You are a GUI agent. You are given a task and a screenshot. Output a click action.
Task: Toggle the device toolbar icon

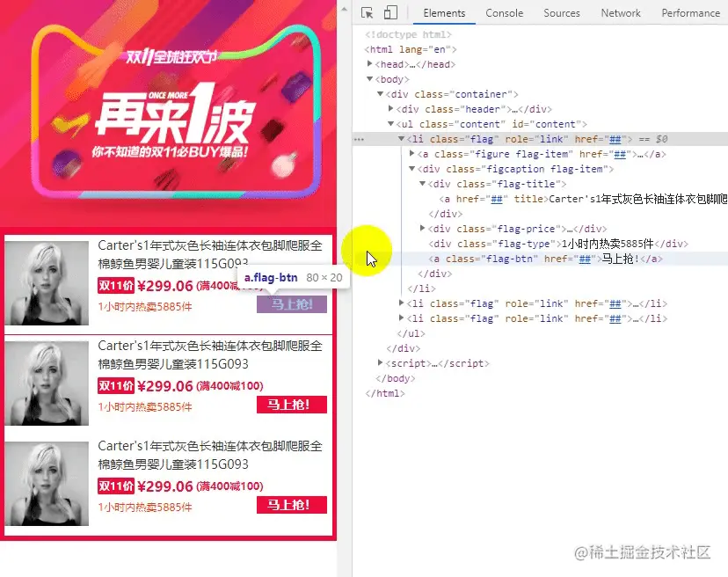click(390, 12)
